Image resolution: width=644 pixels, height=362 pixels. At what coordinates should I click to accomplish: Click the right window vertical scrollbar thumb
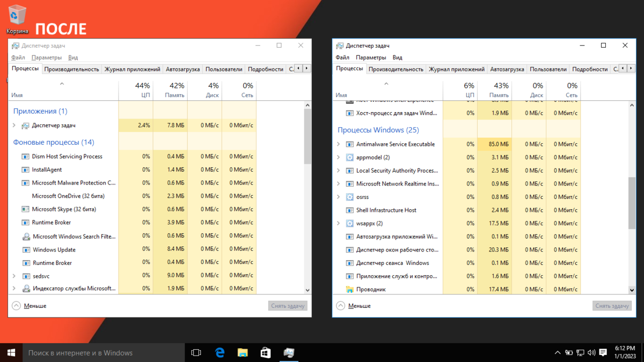click(x=632, y=203)
